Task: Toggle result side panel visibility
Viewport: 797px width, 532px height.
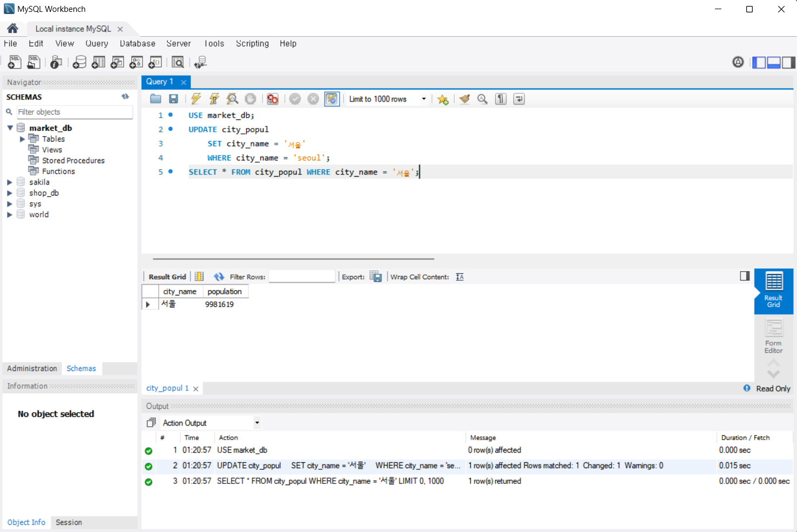Action: point(745,276)
